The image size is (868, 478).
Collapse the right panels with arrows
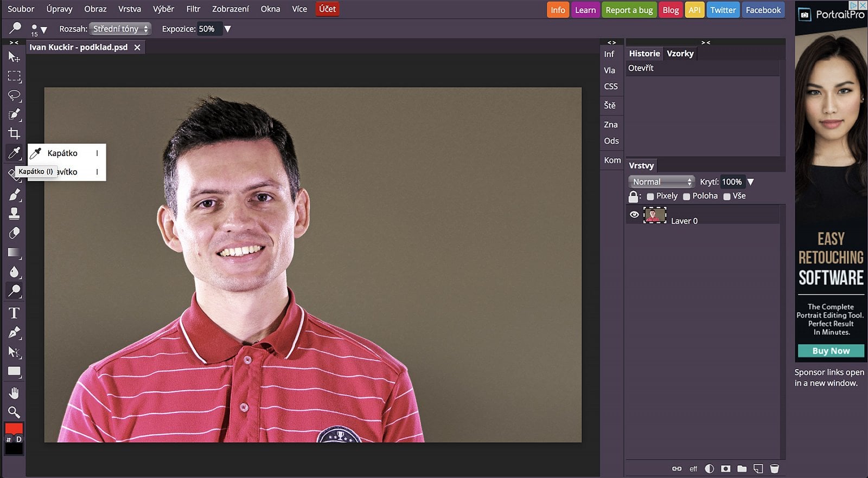[x=706, y=42]
